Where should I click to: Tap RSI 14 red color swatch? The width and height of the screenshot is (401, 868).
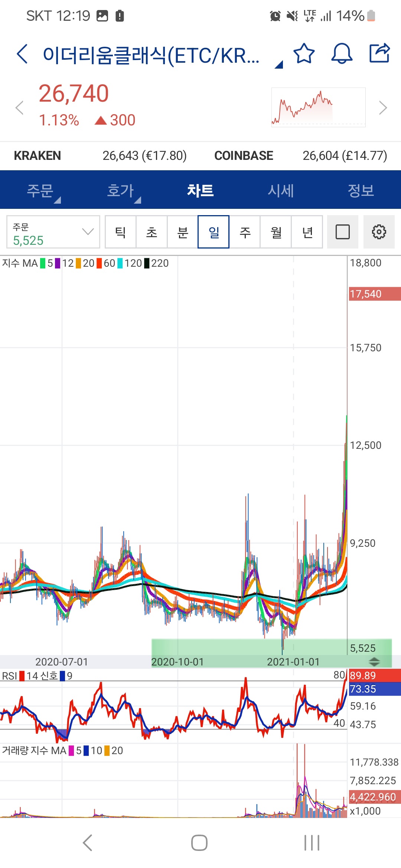(x=22, y=676)
